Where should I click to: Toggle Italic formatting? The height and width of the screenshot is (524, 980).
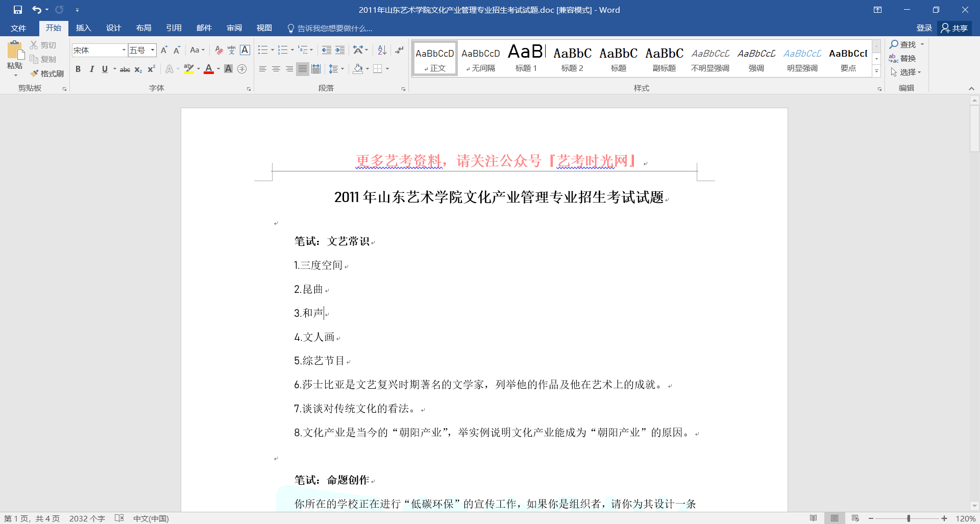coord(91,69)
